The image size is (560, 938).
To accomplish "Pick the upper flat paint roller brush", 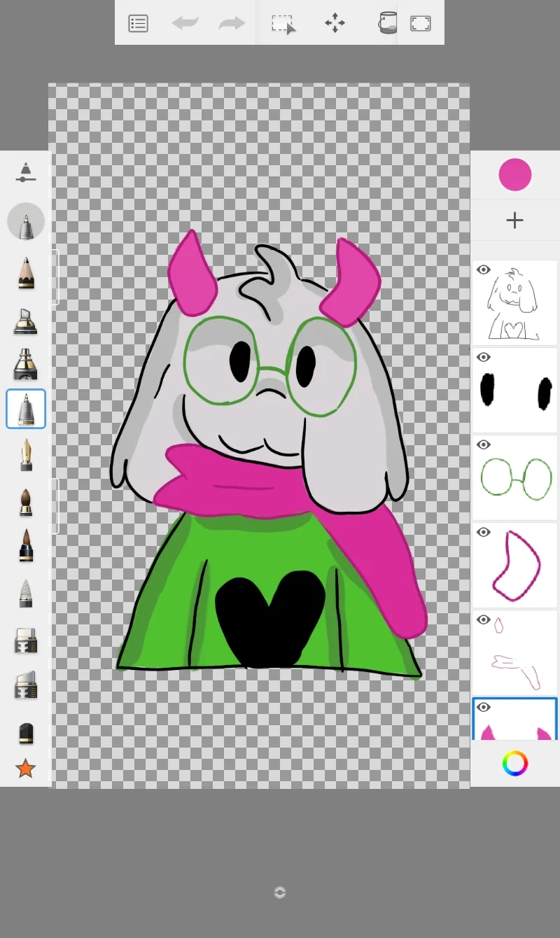I will 26,640.
